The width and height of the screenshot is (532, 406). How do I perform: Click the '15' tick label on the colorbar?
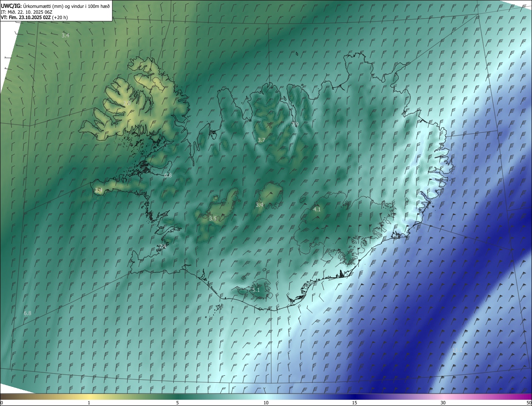[x=355, y=403]
